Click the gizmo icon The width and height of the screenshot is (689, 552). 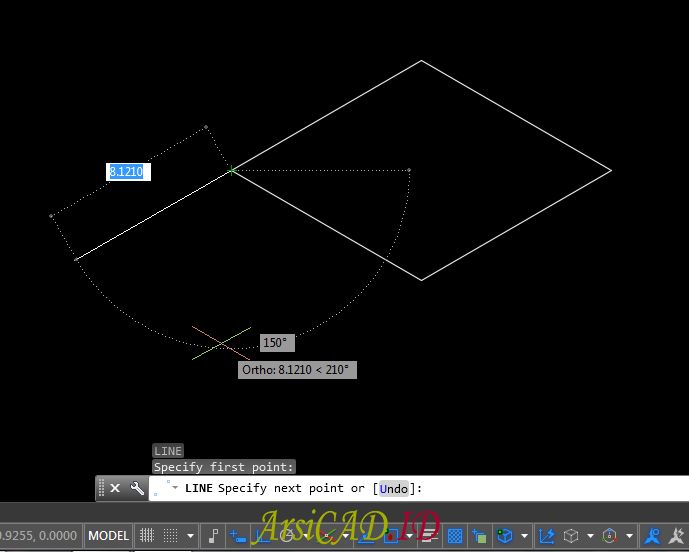(x=610, y=536)
